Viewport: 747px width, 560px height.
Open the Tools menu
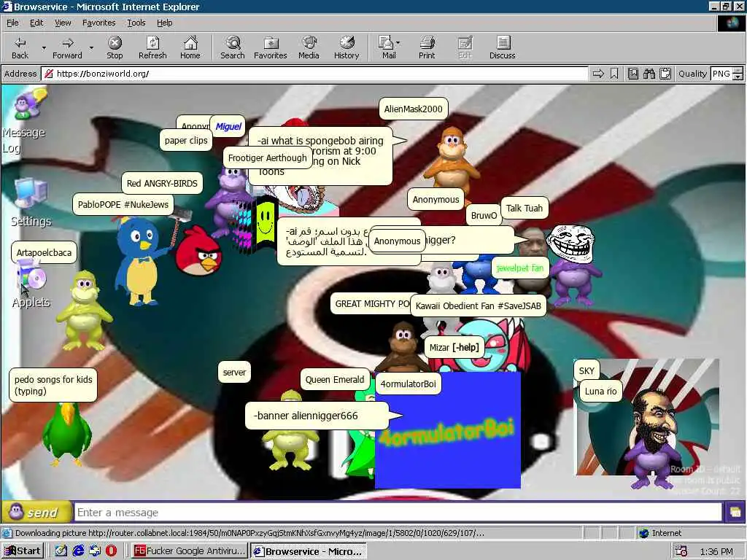coord(136,23)
